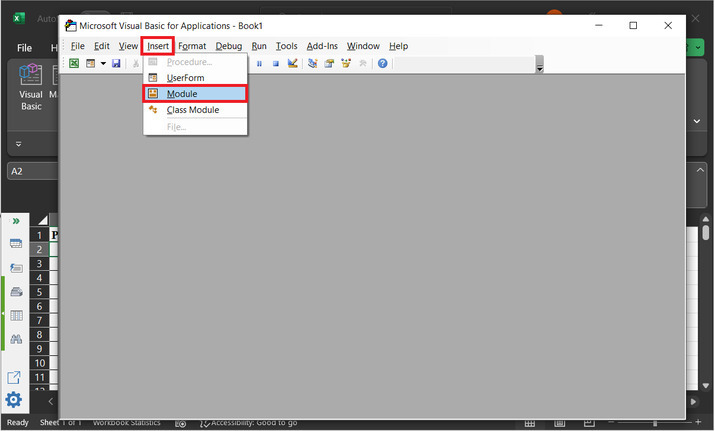Collapse the Excel ribbon chevron at right
The width and height of the screenshot is (715, 431).
click(x=697, y=121)
